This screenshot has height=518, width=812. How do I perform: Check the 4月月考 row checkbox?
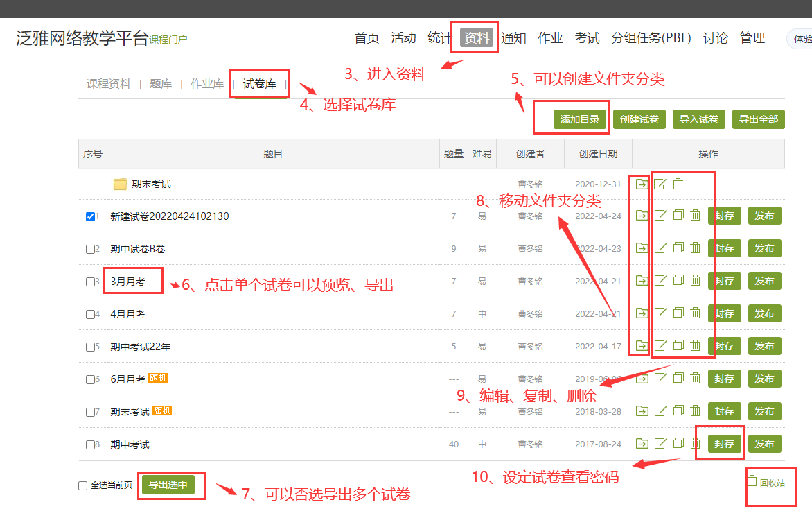click(90, 314)
